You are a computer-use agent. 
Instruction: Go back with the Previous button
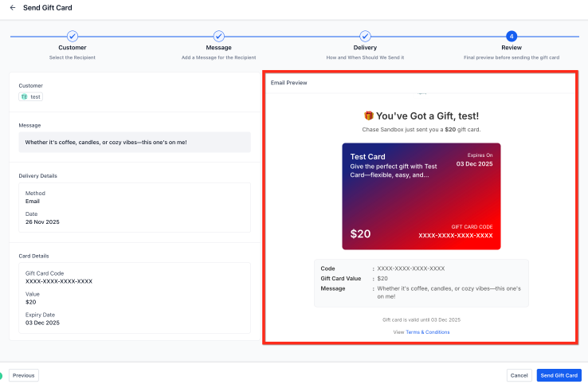click(23, 375)
